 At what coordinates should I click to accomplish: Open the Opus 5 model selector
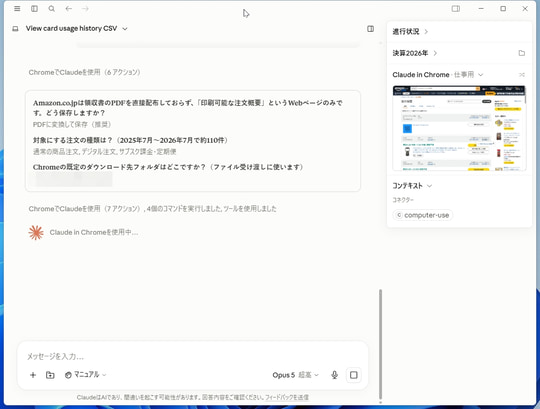(295, 375)
